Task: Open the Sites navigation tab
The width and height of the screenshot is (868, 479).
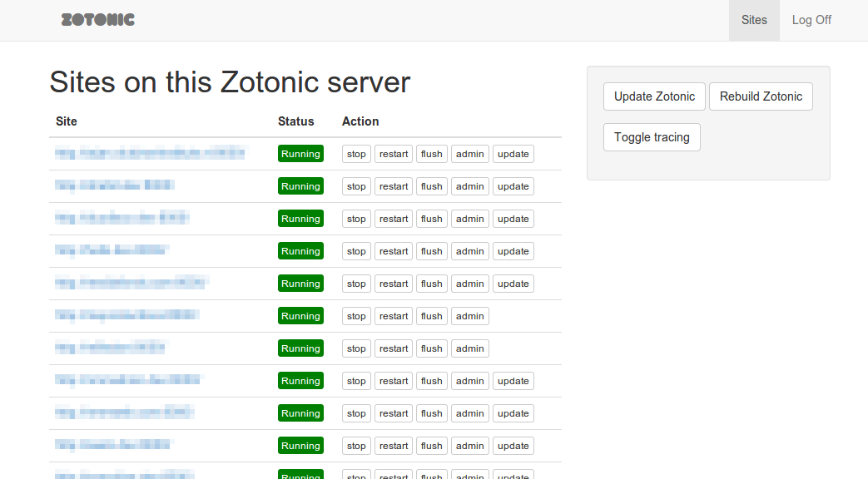Action: [754, 20]
